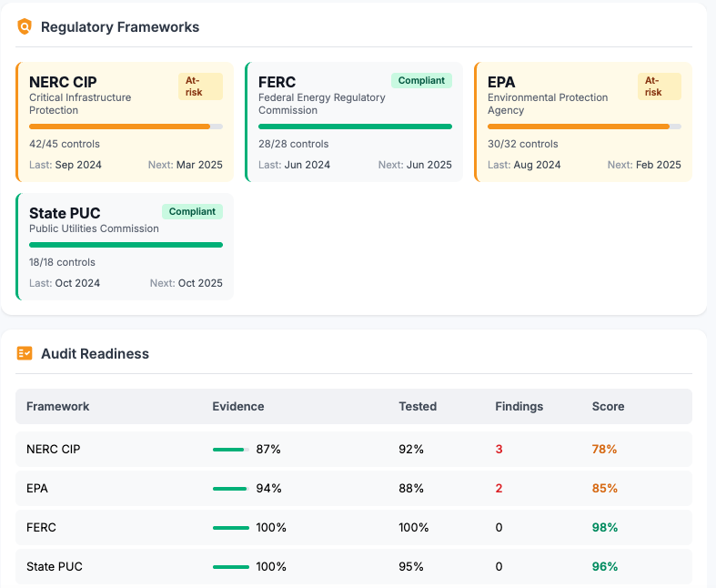Click the NERC CIP At-risk badge
Viewport: 716px width, 588px height.
200,86
